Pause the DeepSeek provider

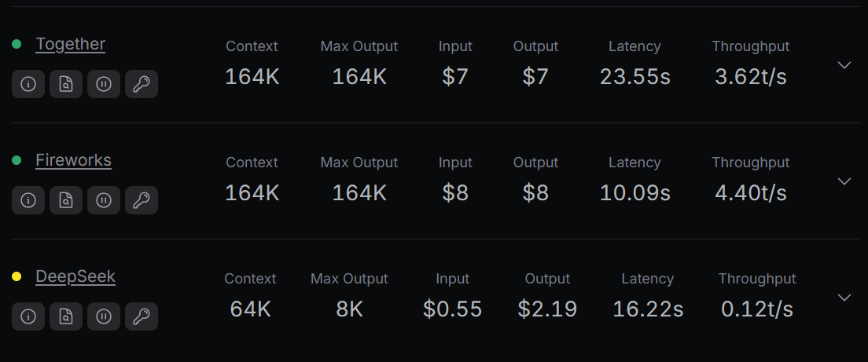tap(104, 316)
